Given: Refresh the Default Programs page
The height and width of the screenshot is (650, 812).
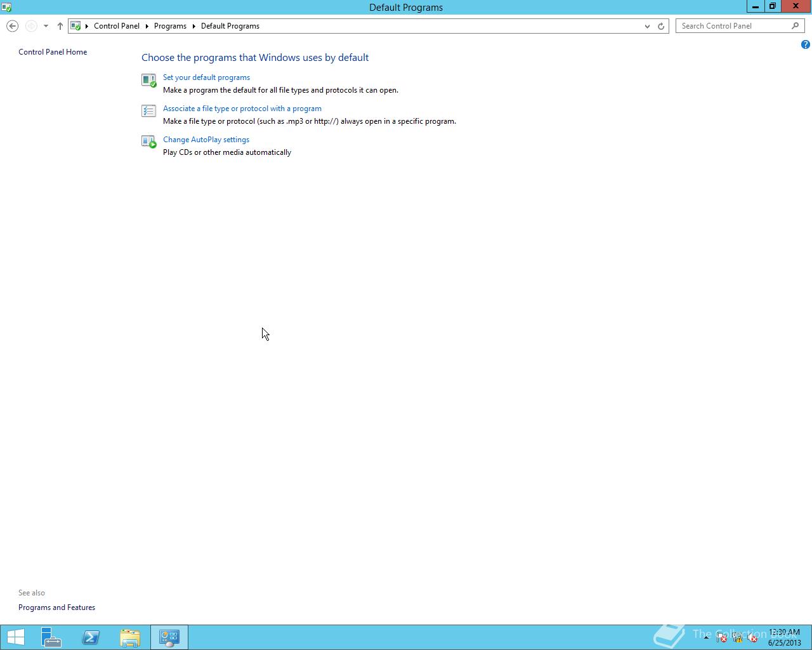Looking at the screenshot, I should click(x=661, y=26).
